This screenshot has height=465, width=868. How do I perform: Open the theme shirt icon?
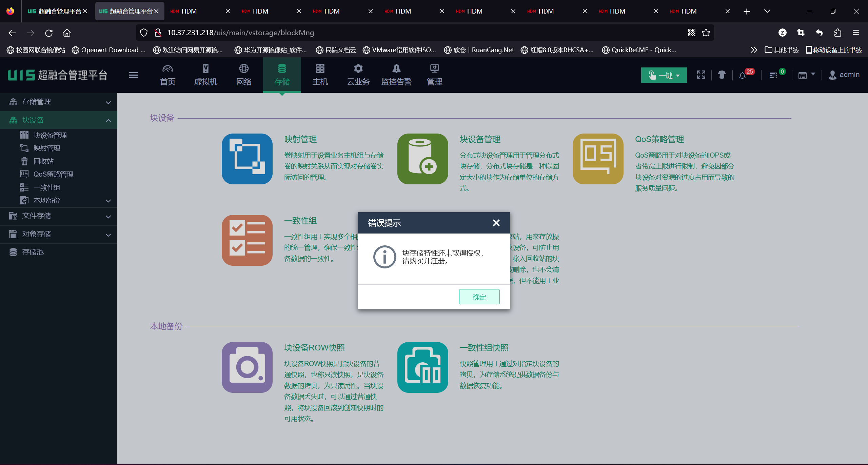(x=722, y=75)
